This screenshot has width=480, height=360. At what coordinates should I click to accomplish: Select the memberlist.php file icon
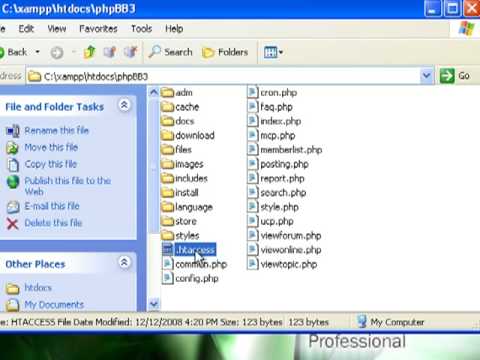click(253, 150)
